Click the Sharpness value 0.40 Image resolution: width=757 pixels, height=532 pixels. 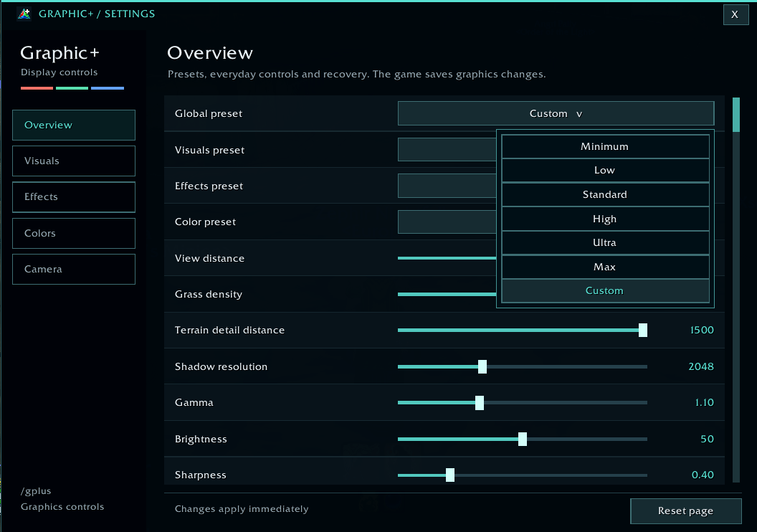[x=703, y=475]
